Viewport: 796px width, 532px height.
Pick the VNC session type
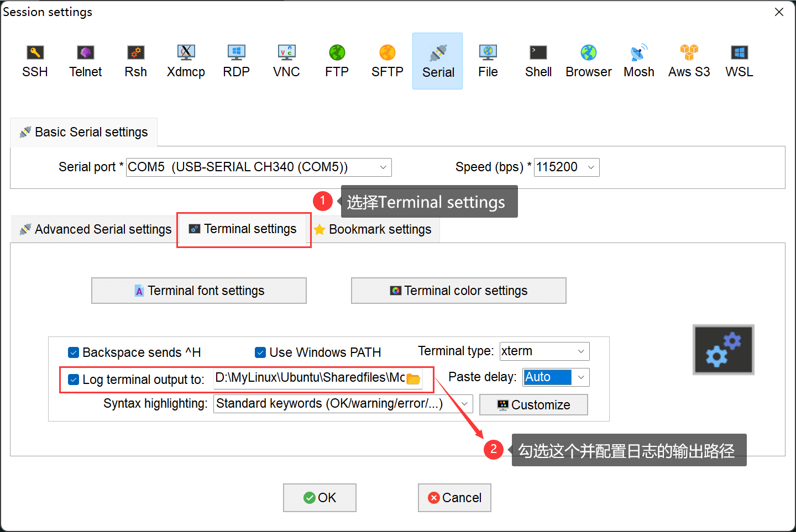[x=286, y=61]
